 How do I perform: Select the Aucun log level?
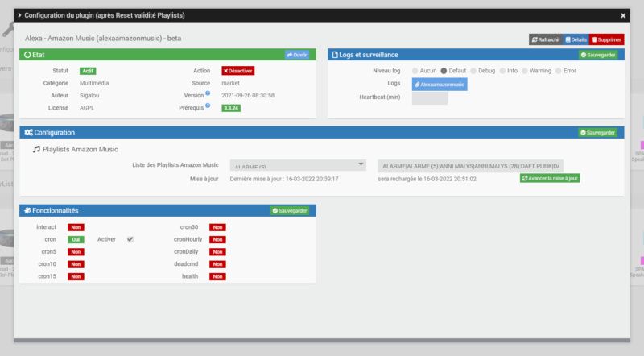(x=415, y=71)
